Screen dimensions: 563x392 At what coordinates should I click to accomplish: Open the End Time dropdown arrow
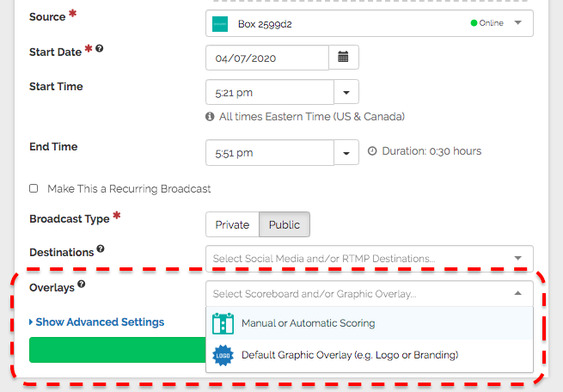click(x=346, y=153)
